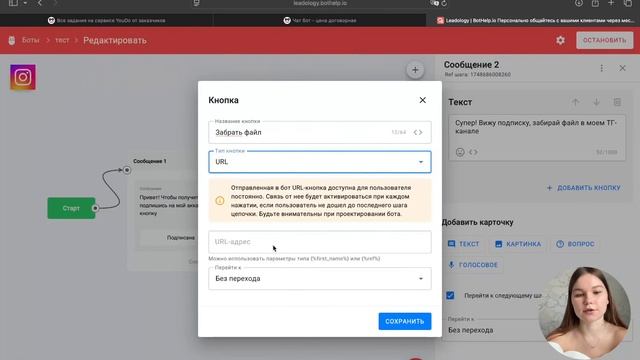Add a ТЕКСТ card
Screen dimensions: 640x360
pyautogui.click(x=463, y=244)
